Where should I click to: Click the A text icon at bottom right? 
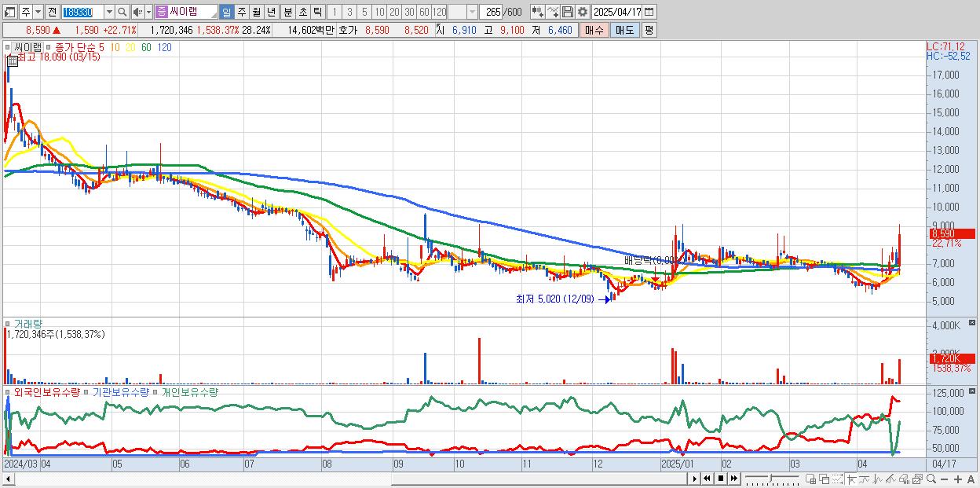point(971,479)
